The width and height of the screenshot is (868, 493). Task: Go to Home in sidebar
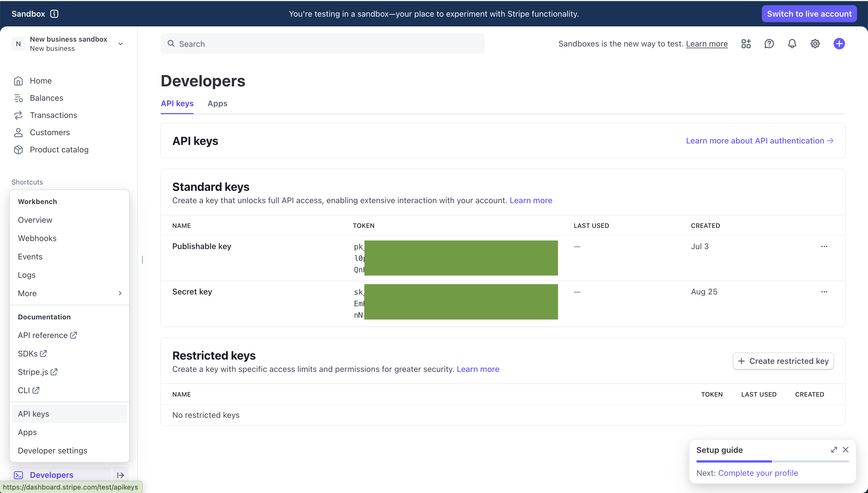(41, 81)
